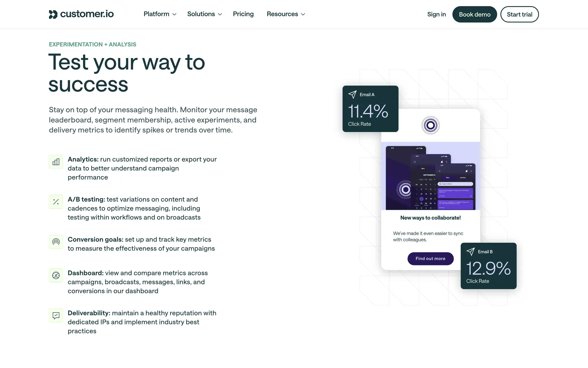Click the purple circular logo in email preview

pyautogui.click(x=430, y=125)
